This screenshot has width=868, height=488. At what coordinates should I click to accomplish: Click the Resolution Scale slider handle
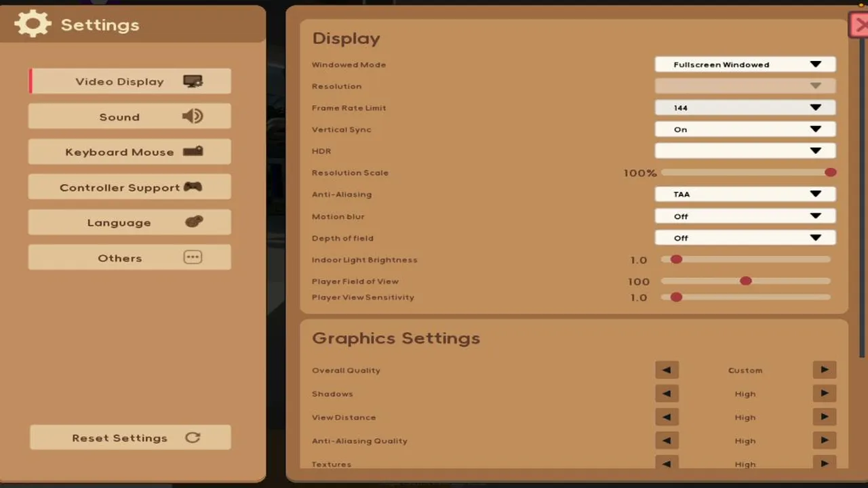tap(830, 173)
